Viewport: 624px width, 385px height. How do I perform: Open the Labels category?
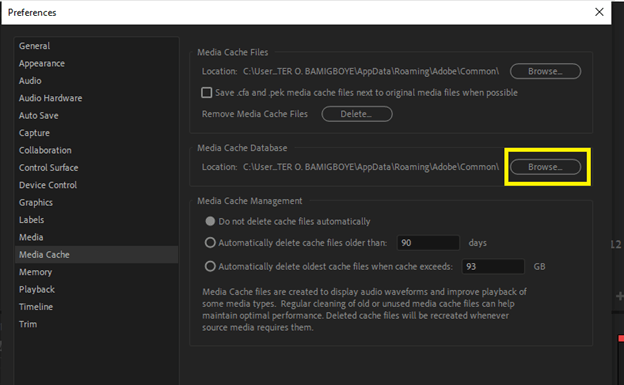(31, 220)
